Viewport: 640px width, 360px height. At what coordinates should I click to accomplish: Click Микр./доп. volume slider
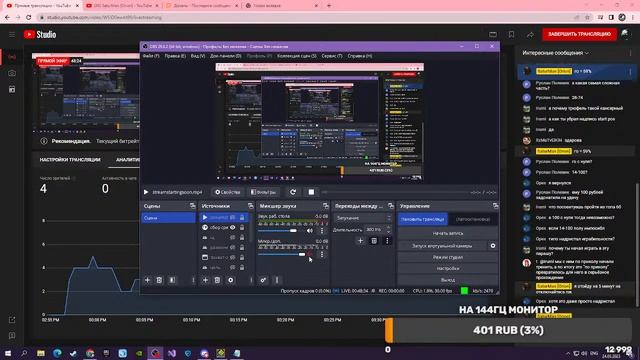282,254
